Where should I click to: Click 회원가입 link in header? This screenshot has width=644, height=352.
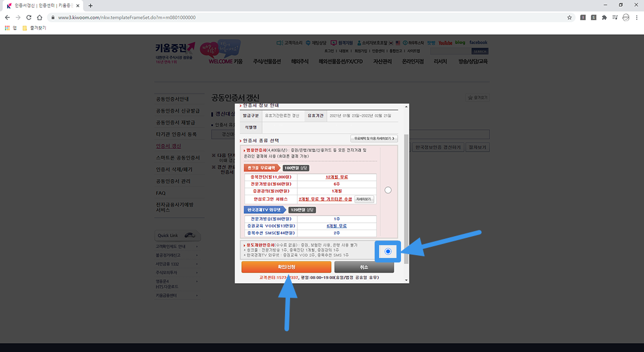pos(361,51)
